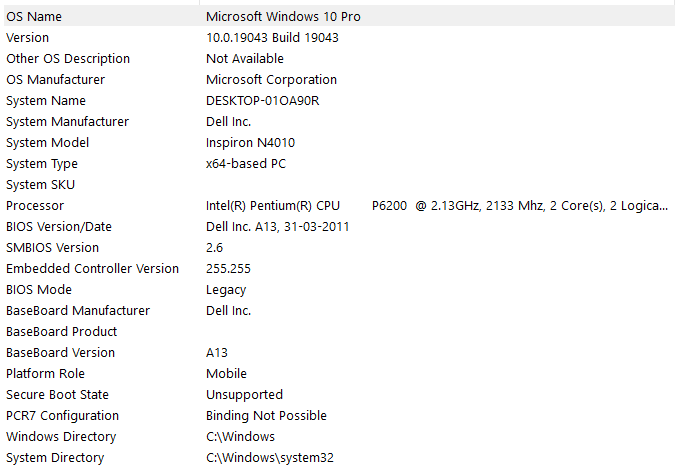Select the System Type row
This screenshot has height=471, width=694.
pyautogui.click(x=42, y=164)
